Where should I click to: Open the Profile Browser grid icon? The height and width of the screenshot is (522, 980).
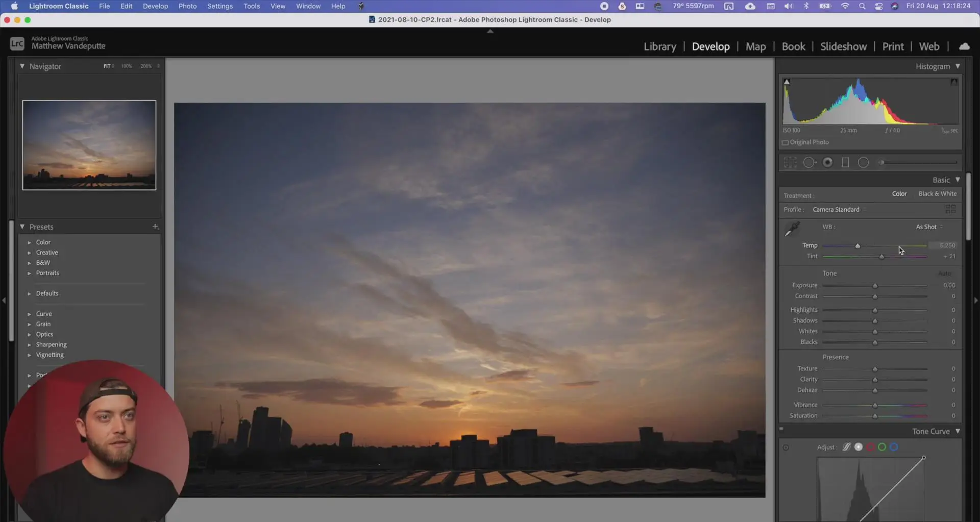pos(950,209)
